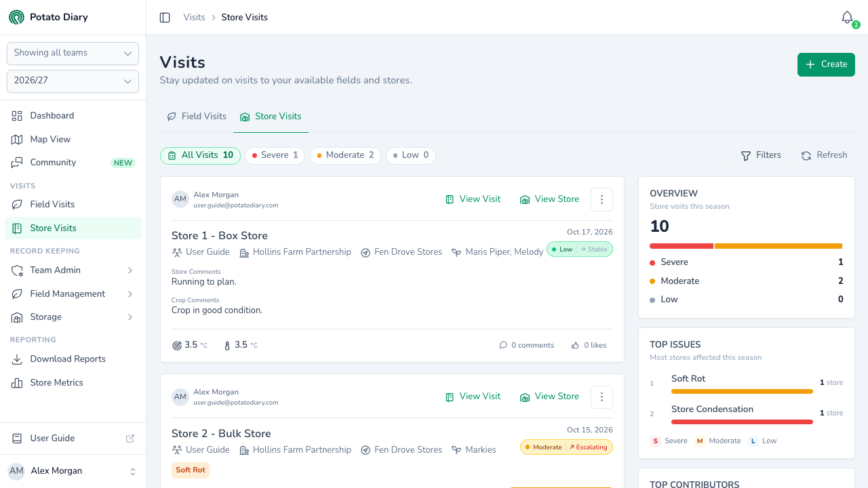Click the Moderate Escalating status badge
The width and height of the screenshot is (868, 488).
(x=566, y=447)
